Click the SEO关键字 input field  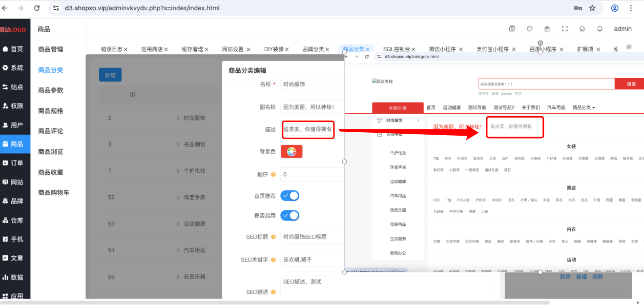[x=312, y=260]
